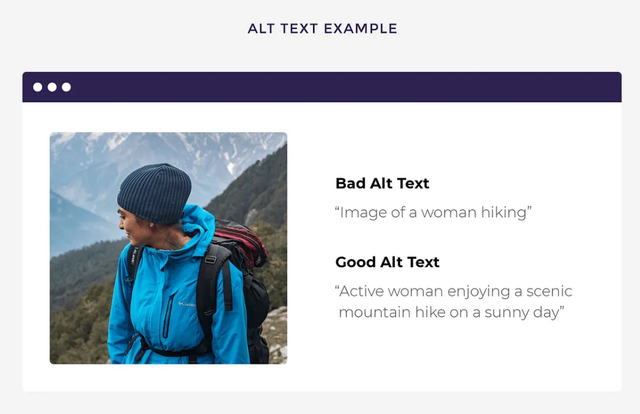Select the "Image of a woman hiking" text
Screen dimensions: 640x414
[433, 212]
